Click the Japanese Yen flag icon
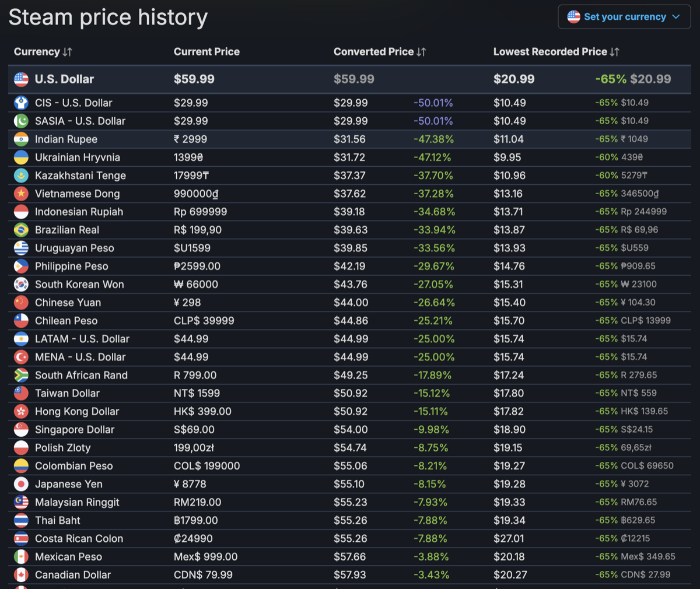 coord(21,483)
